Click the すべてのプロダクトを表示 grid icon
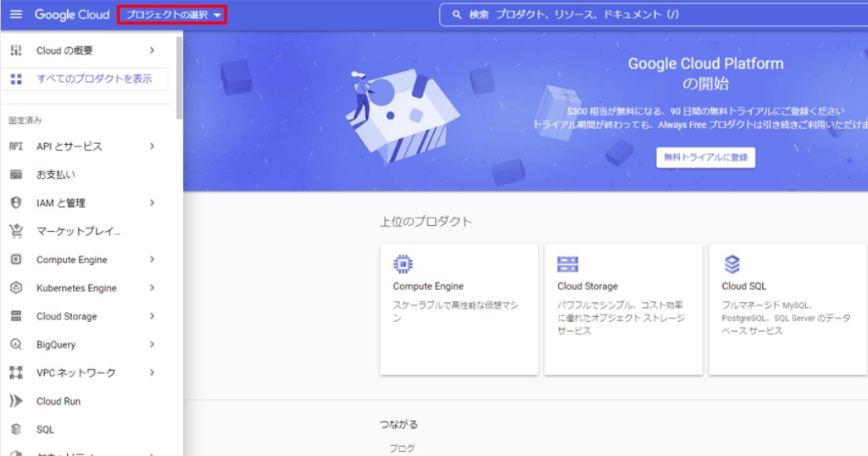This screenshot has height=456, width=868. tap(16, 79)
